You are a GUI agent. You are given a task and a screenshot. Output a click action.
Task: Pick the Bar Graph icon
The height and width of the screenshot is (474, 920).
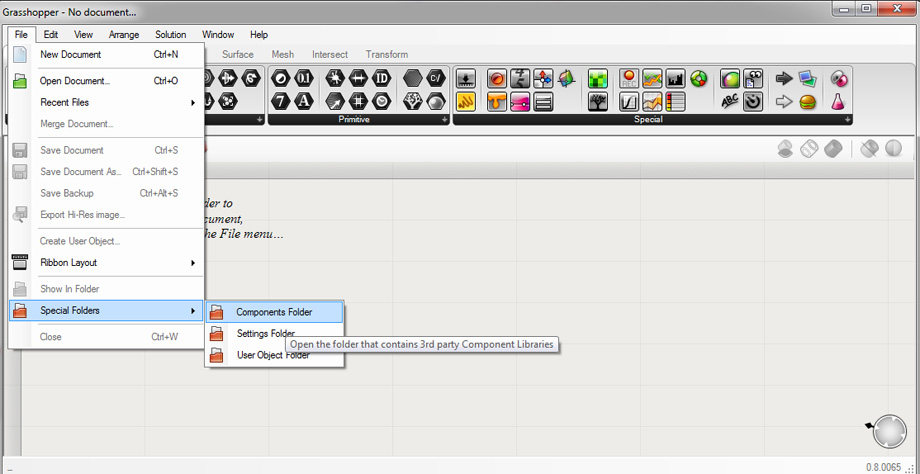tap(676, 78)
